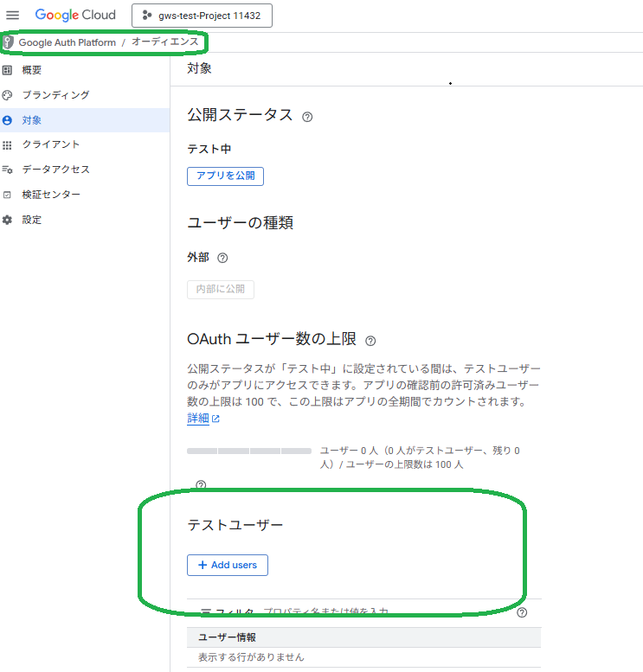
Task: Click the データアクセス sidebar icon
Action: point(8,170)
